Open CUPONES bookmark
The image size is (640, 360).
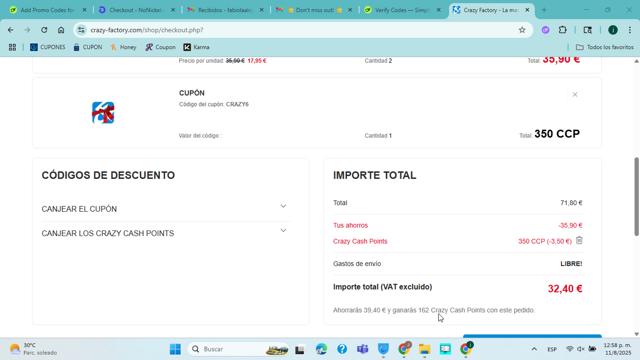coord(48,47)
